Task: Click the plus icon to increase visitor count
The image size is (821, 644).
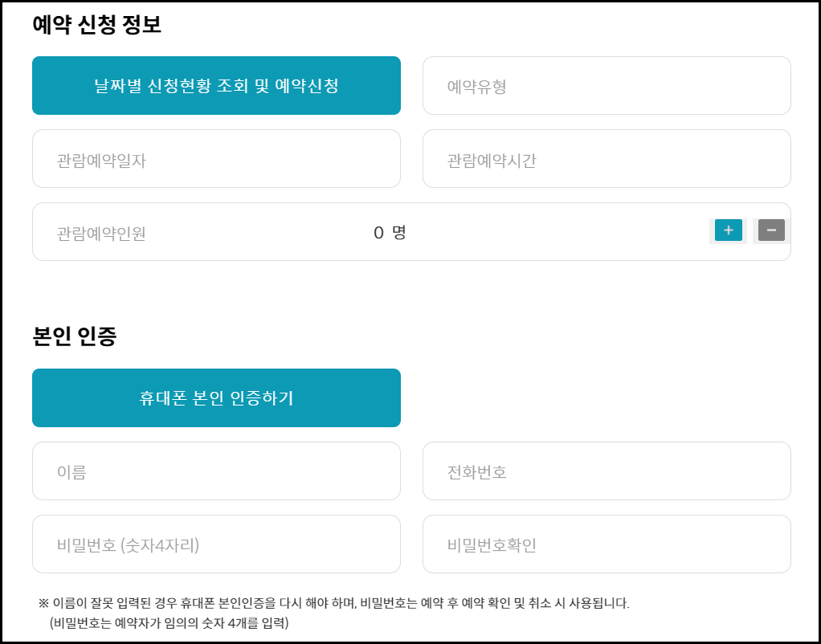Action: click(727, 230)
